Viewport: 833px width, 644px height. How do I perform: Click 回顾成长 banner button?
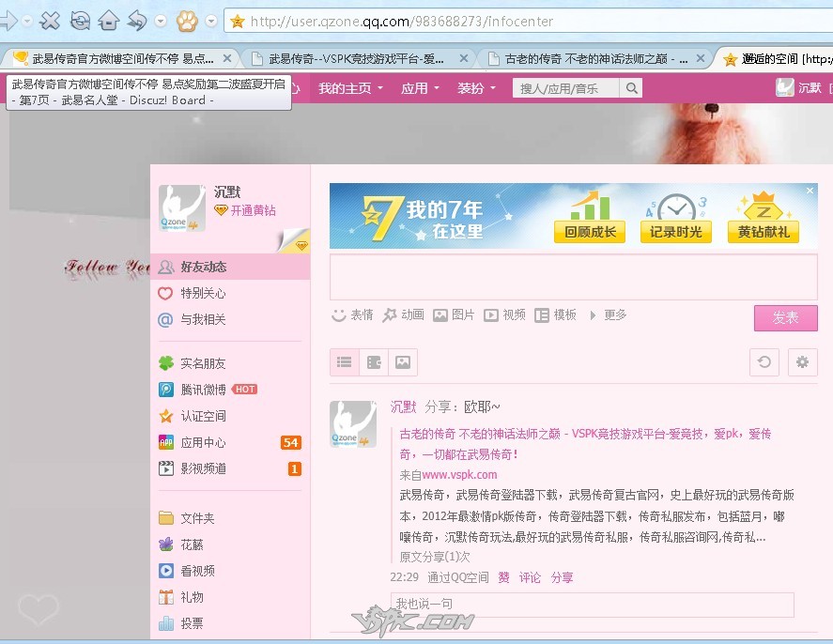(x=589, y=232)
